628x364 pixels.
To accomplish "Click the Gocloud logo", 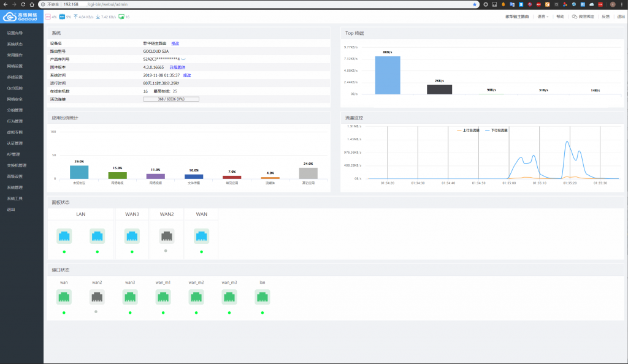I will tap(20, 17).
